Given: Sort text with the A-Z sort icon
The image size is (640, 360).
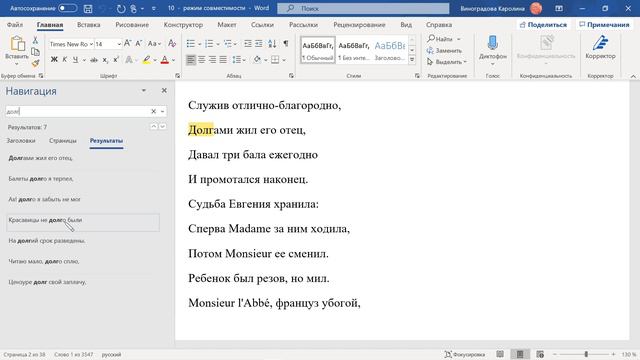Looking at the screenshot, I should 272,43.
